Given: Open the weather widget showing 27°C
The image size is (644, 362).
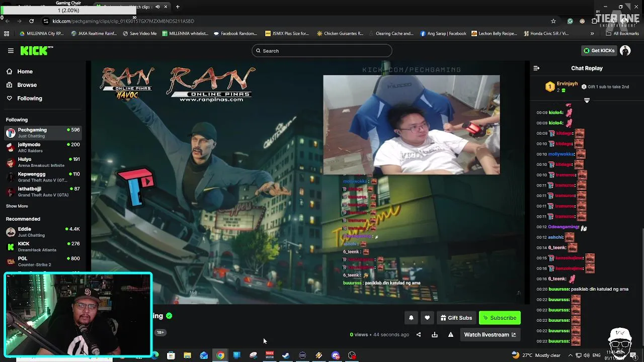Looking at the screenshot, I should point(536,355).
